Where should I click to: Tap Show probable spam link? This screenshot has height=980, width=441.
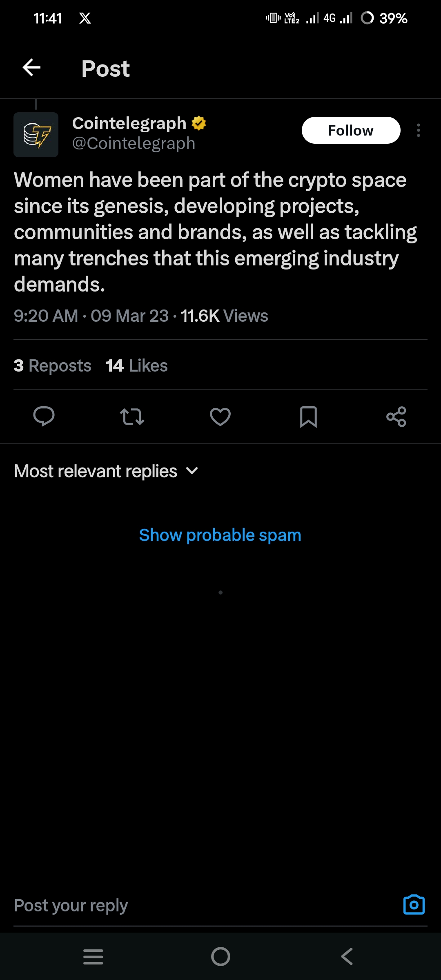(x=220, y=535)
